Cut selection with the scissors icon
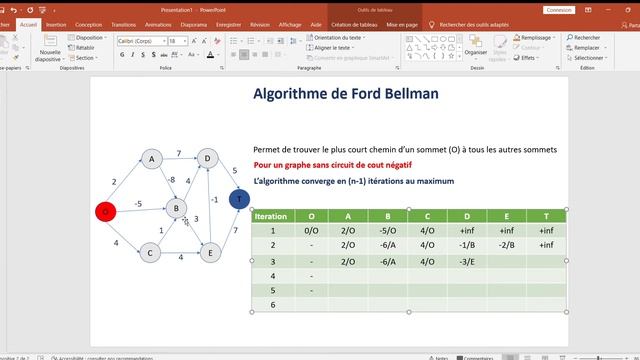 16,37
